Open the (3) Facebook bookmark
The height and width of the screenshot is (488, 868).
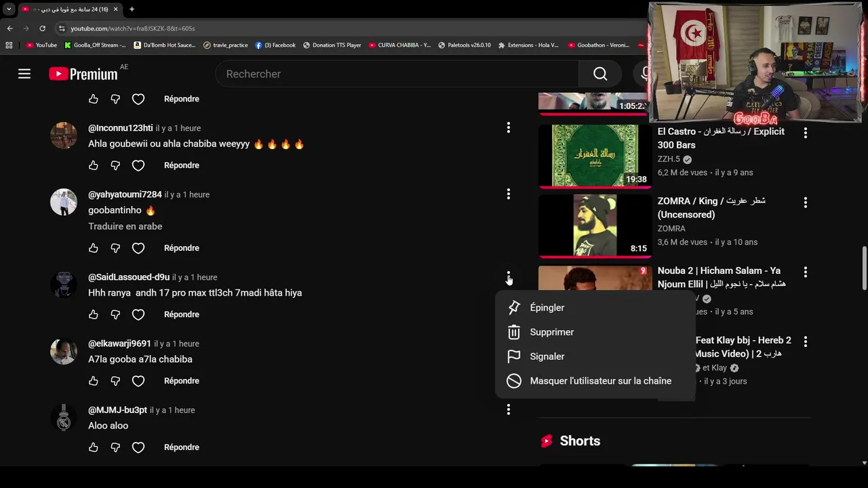click(x=275, y=45)
